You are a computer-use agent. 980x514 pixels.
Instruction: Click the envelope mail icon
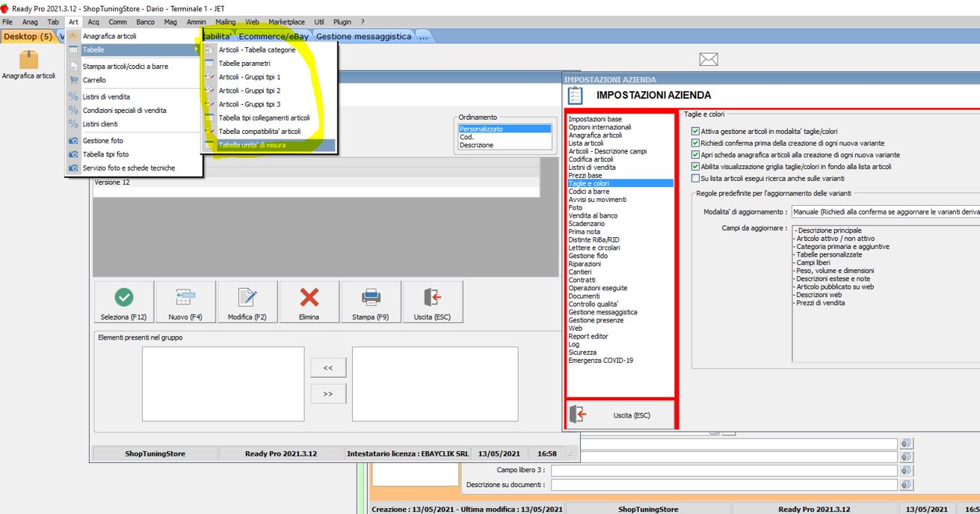coord(708,59)
